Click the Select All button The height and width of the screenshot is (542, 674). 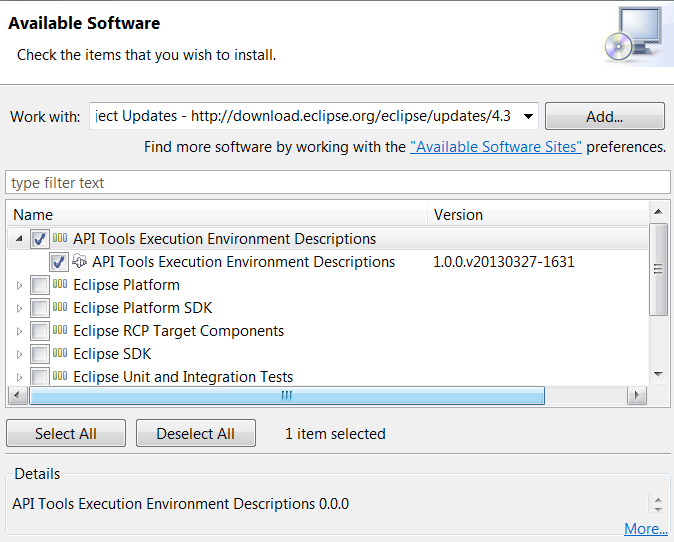(x=66, y=433)
